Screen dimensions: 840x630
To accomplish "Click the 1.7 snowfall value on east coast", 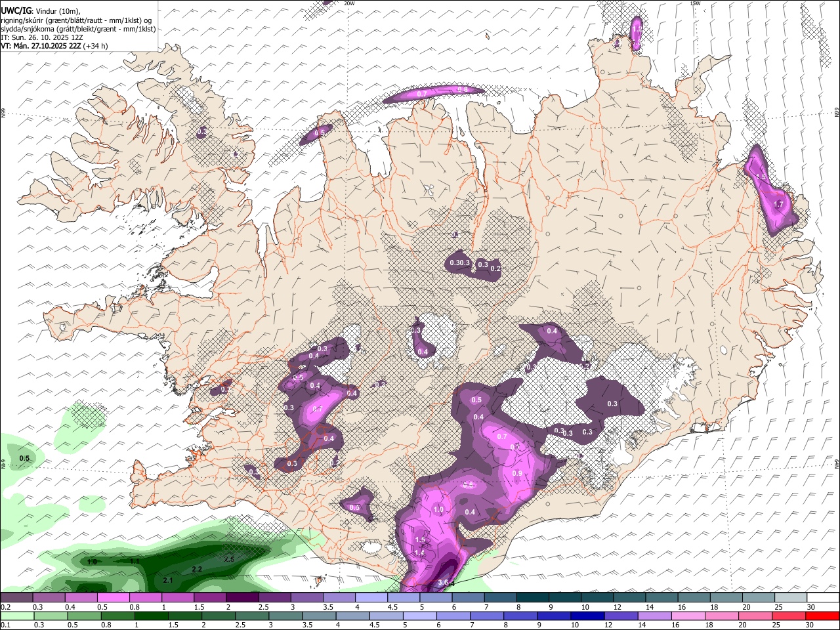I will [x=779, y=205].
